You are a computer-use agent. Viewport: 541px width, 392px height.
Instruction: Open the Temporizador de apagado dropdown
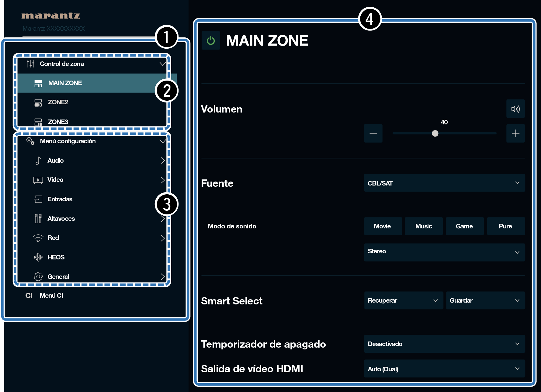pyautogui.click(x=444, y=344)
